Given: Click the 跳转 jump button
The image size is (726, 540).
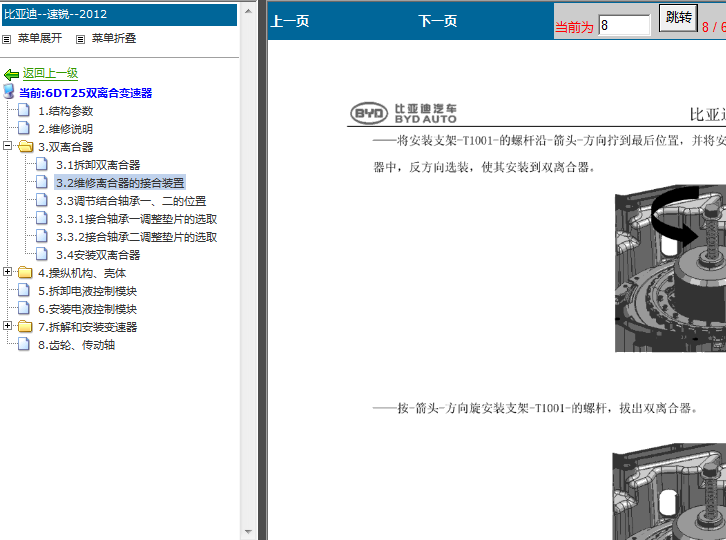Looking at the screenshot, I should click(x=678, y=18).
